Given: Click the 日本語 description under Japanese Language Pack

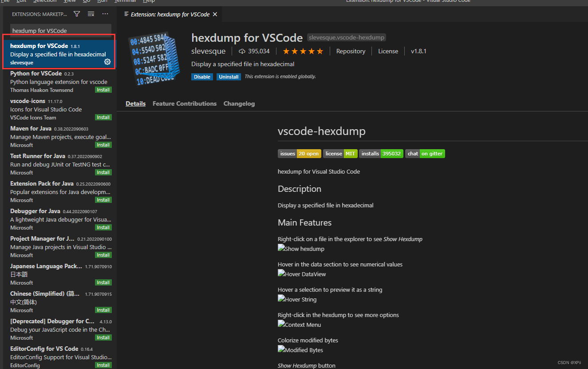Looking at the screenshot, I should click(19, 274).
